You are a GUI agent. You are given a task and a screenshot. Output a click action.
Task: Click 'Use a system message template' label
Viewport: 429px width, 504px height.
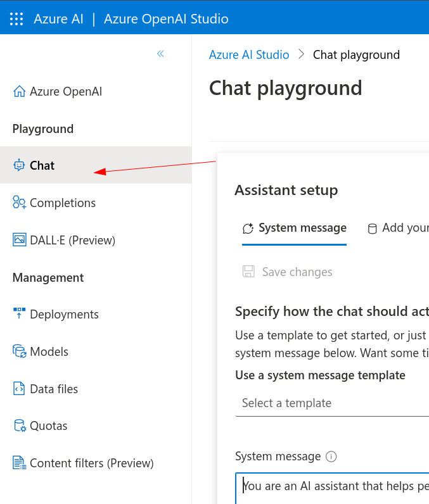click(320, 375)
